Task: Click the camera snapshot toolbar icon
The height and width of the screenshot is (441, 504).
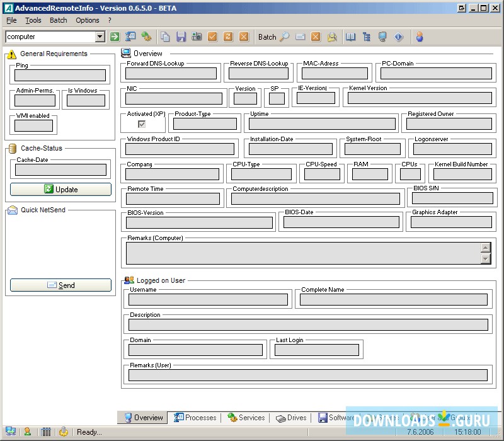Action: [197, 37]
